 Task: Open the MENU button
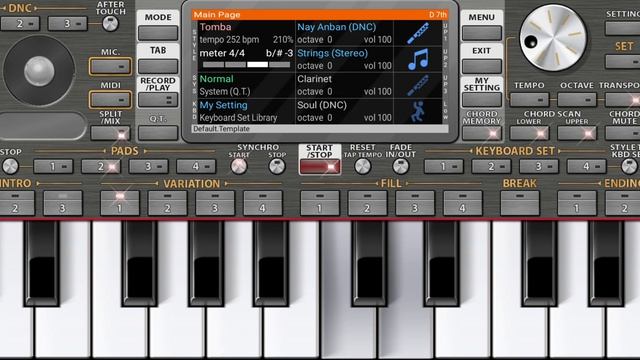tap(482, 33)
